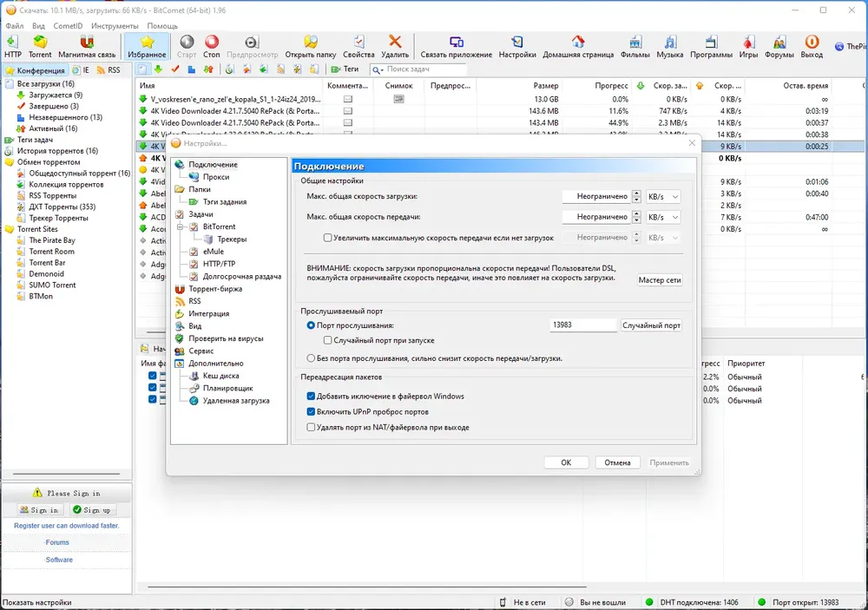Select Без порта прослушивания radio option
Screen dimensions: 868x610
[x=311, y=358]
